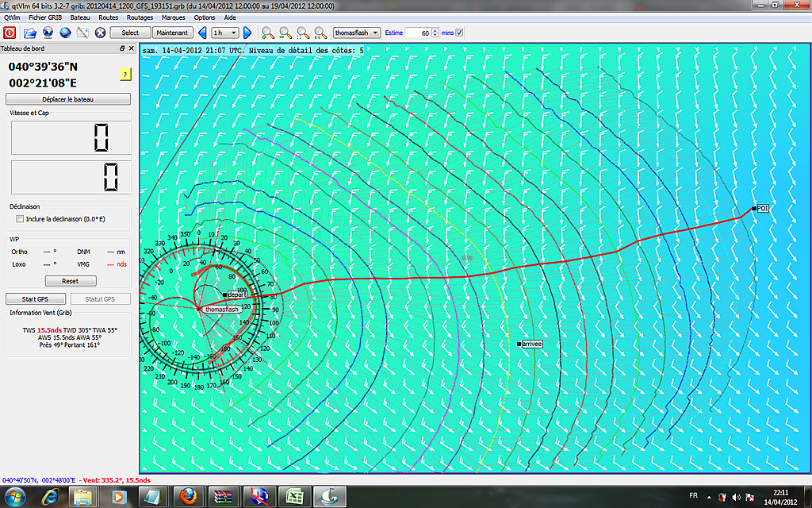Screen dimensions: 812x508
Task: Open a GRIB file via folder icon
Action: pyautogui.click(x=30, y=33)
